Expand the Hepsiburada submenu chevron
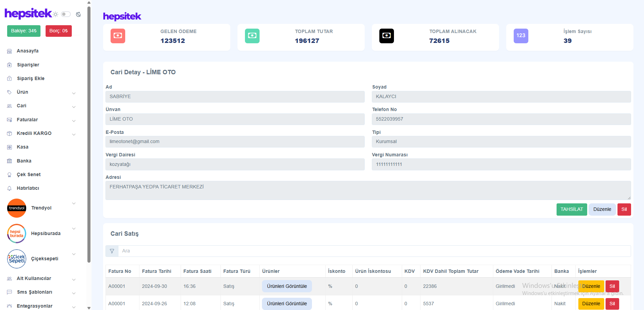 (x=74, y=229)
